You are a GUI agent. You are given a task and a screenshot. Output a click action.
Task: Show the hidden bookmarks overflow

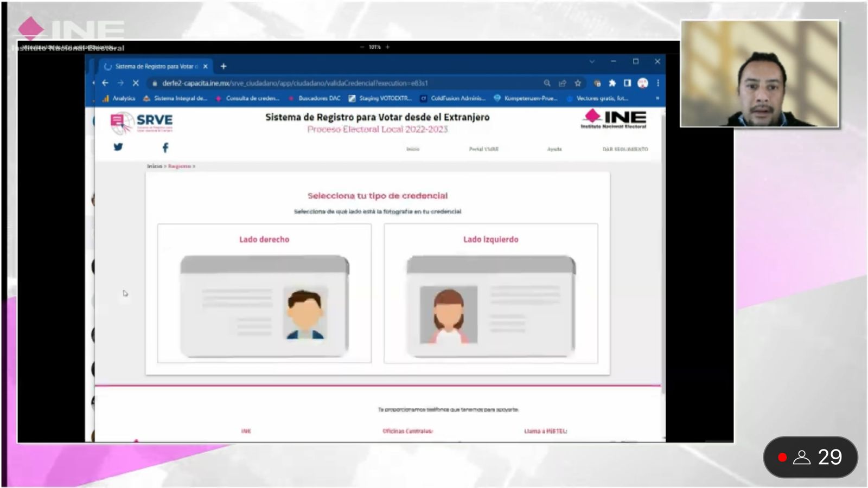pos(657,98)
